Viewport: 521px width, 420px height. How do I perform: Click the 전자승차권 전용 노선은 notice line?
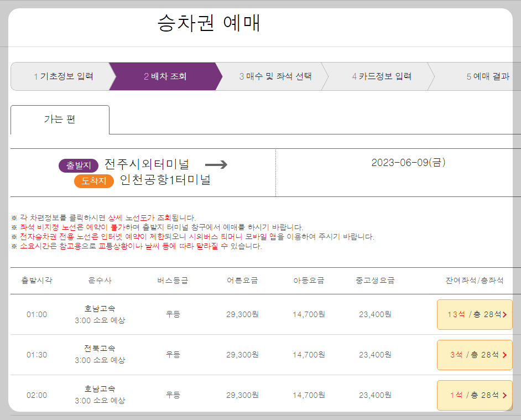click(192, 237)
